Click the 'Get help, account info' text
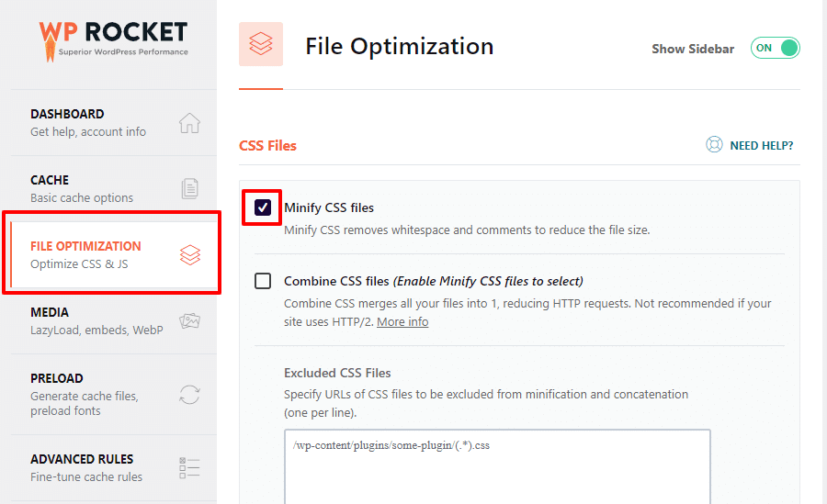827x504 pixels. [88, 132]
